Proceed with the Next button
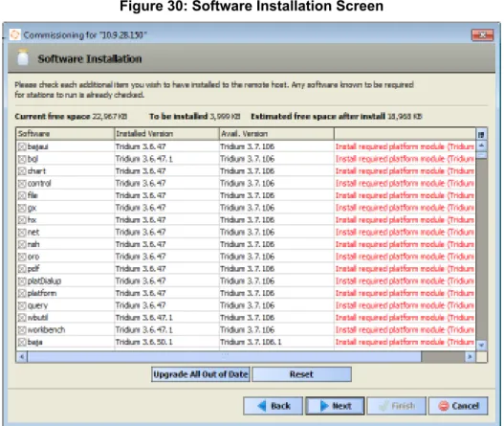Image resolution: width=504 pixels, height=426 pixels. click(335, 406)
